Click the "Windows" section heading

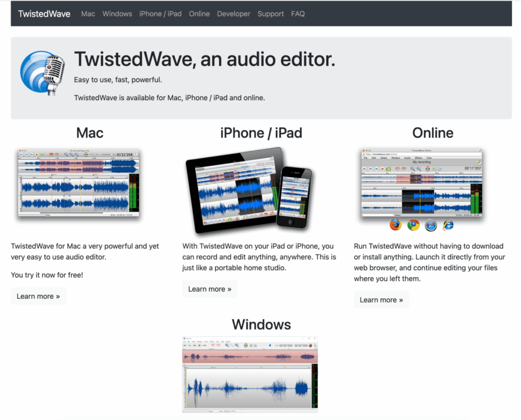261,325
